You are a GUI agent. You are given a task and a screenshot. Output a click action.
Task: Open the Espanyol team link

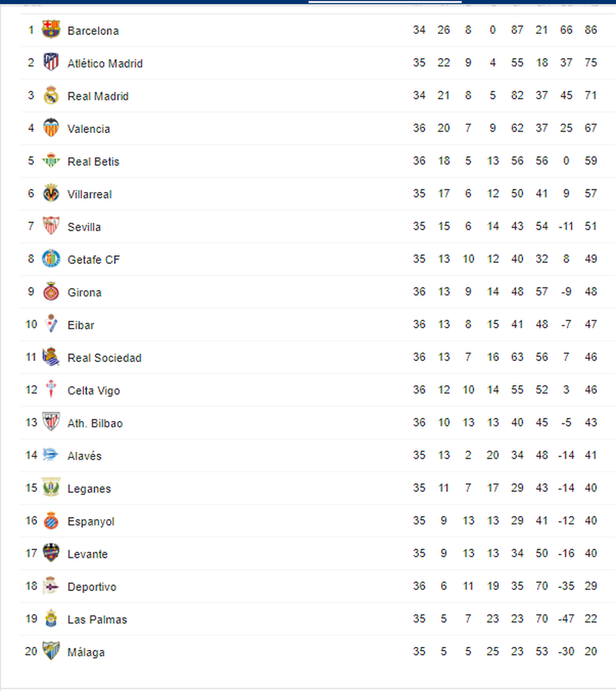pos(91,522)
